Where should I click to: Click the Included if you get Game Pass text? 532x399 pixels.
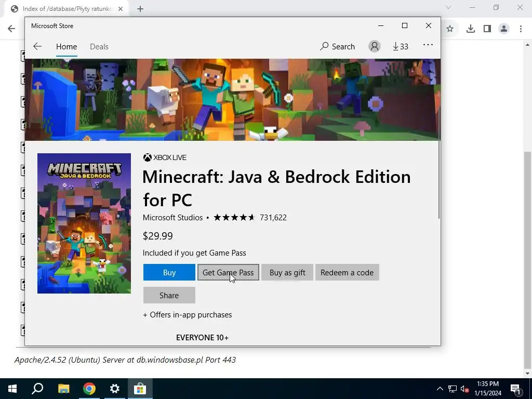[x=194, y=253]
